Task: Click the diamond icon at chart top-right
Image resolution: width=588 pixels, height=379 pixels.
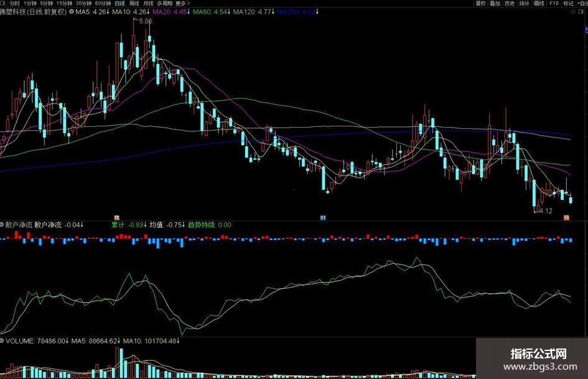Action: 573,12
